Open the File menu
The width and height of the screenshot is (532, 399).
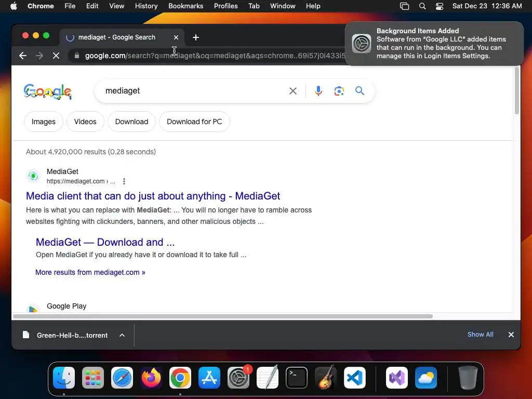[x=70, y=6]
